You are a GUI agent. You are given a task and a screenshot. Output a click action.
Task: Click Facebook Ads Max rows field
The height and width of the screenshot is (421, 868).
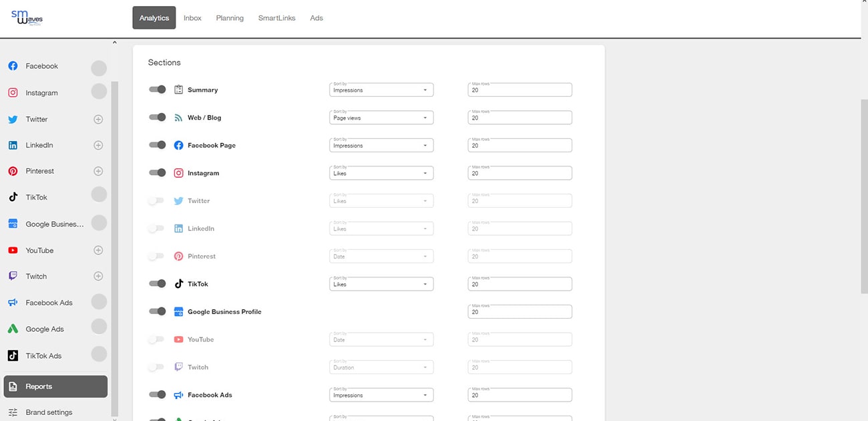520,395
